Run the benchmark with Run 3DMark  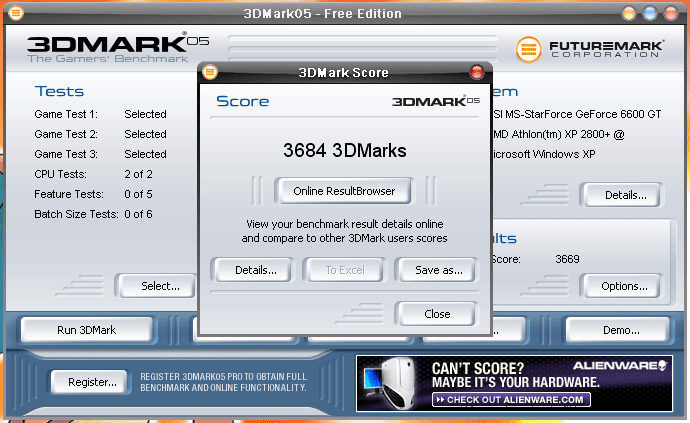click(87, 330)
